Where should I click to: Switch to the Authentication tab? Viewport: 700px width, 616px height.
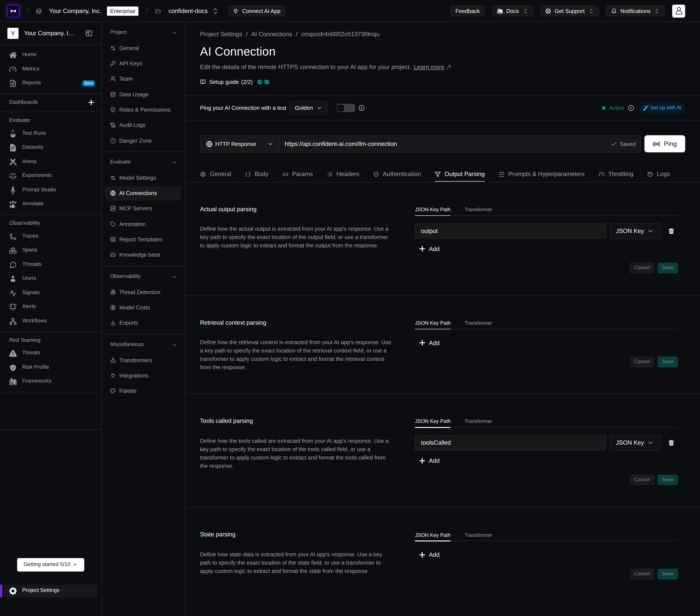coord(397,174)
